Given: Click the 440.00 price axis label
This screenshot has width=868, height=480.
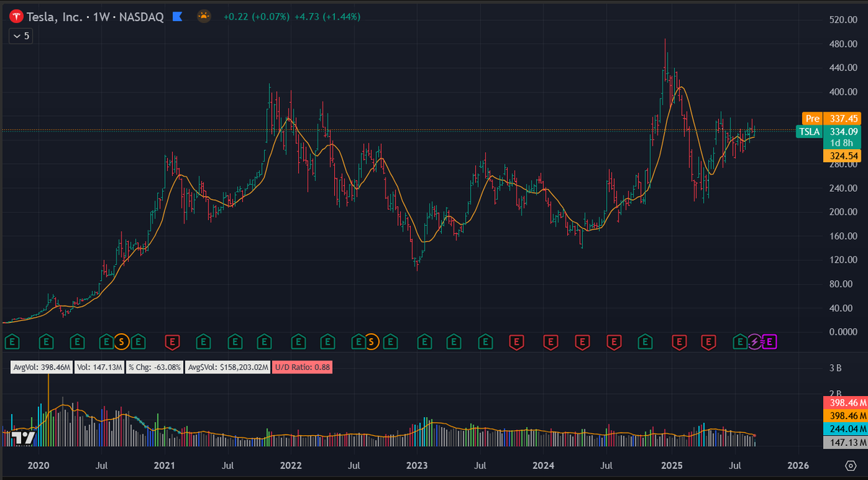Looking at the screenshot, I should click(843, 68).
